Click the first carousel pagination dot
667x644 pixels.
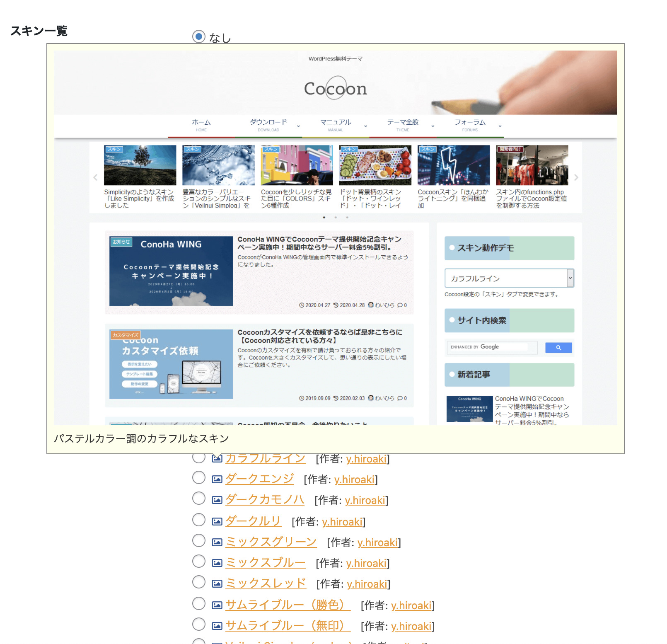coord(324,217)
